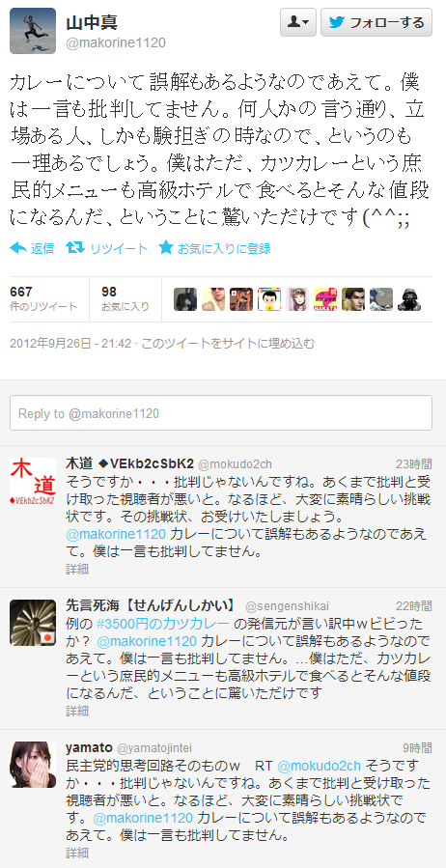Open the user actions dropdown menu

298,22
